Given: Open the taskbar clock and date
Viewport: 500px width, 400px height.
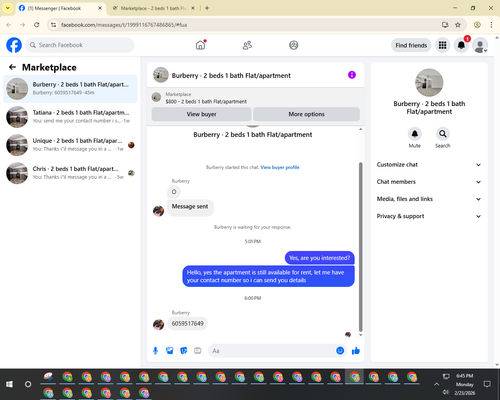Looking at the screenshot, I should pyautogui.click(x=465, y=384).
